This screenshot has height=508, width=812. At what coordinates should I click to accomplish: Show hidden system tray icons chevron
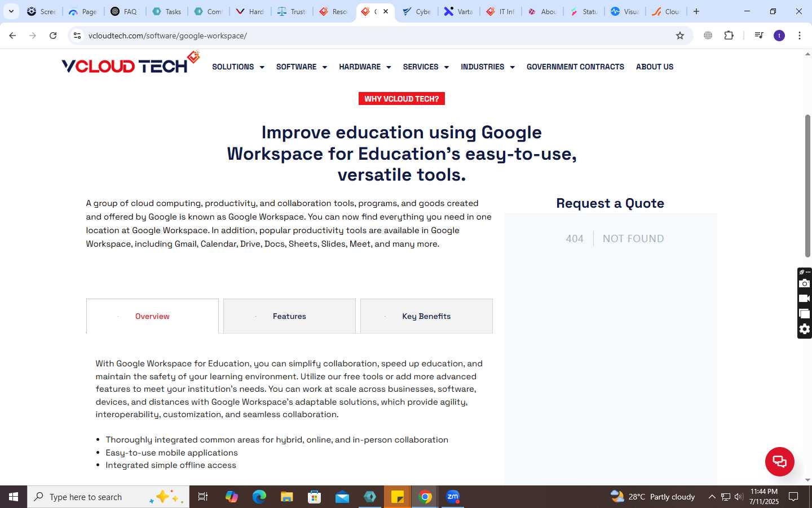712,497
